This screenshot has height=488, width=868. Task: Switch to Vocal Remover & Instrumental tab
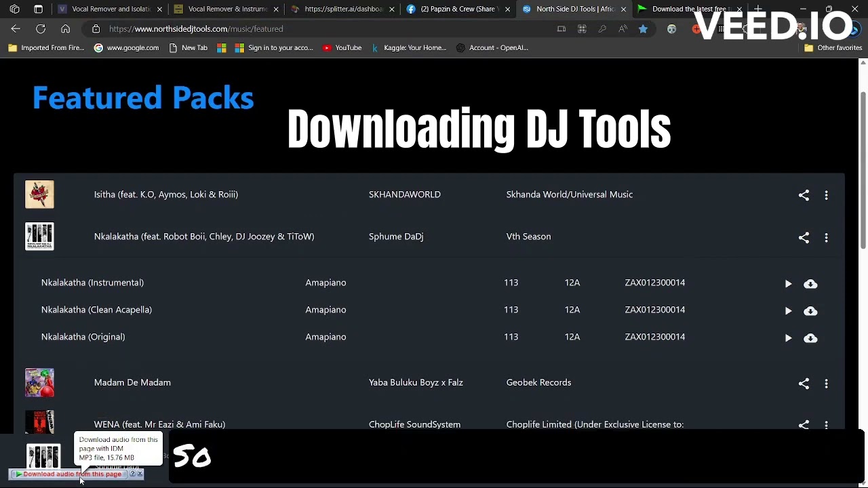227,9
